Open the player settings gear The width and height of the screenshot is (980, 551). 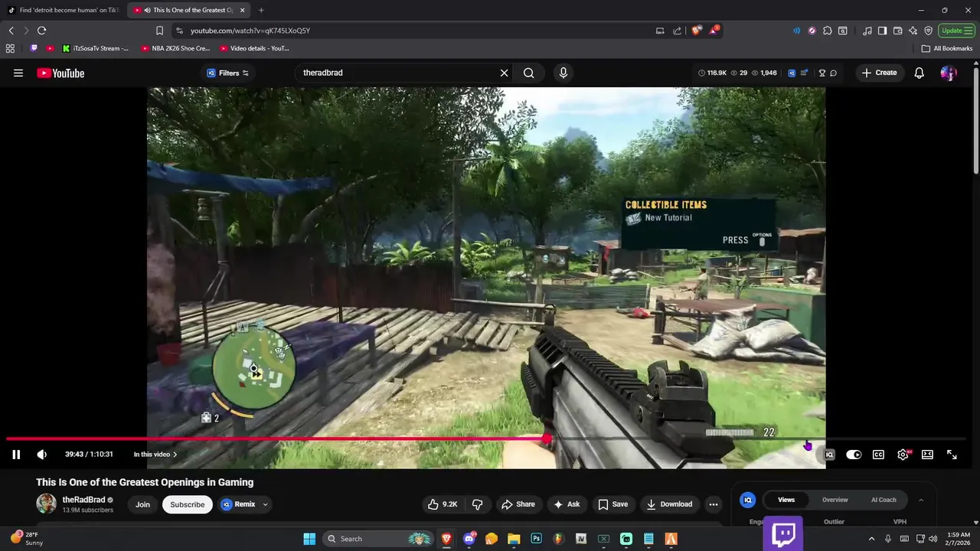903,455
